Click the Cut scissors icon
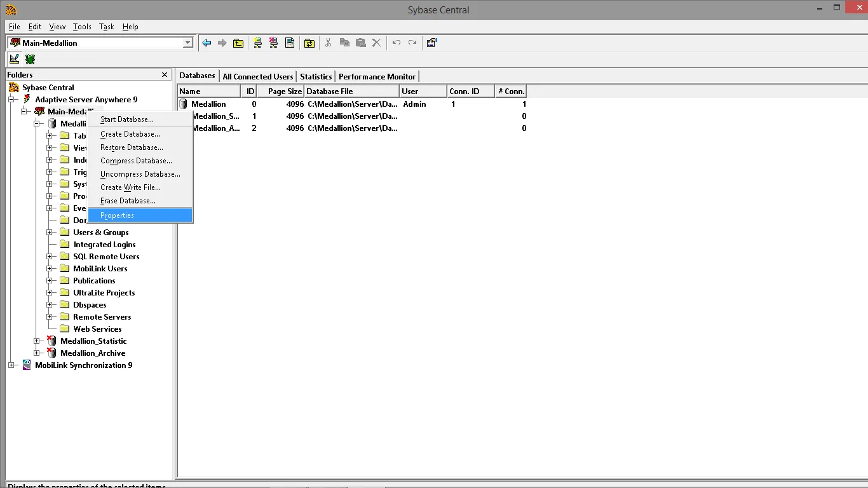The image size is (868, 488). pyautogui.click(x=328, y=43)
